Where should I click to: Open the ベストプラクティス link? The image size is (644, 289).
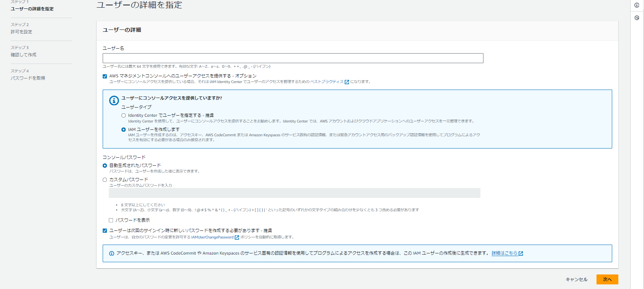click(327, 82)
